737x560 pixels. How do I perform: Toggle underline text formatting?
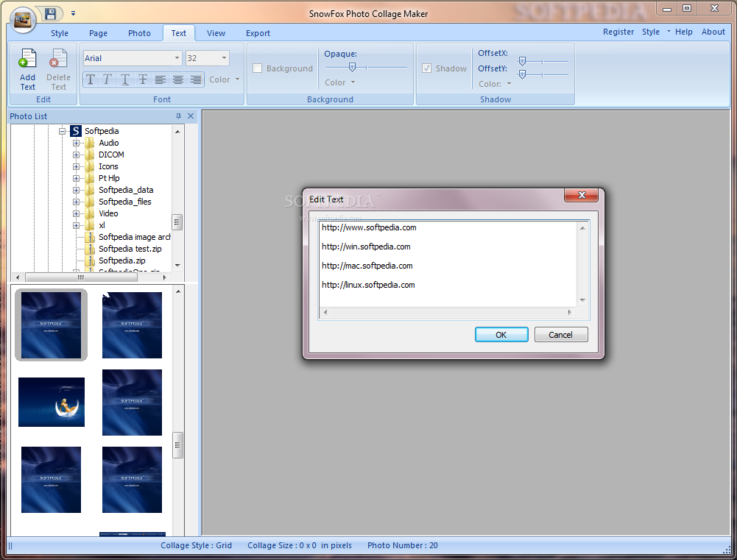(x=125, y=80)
